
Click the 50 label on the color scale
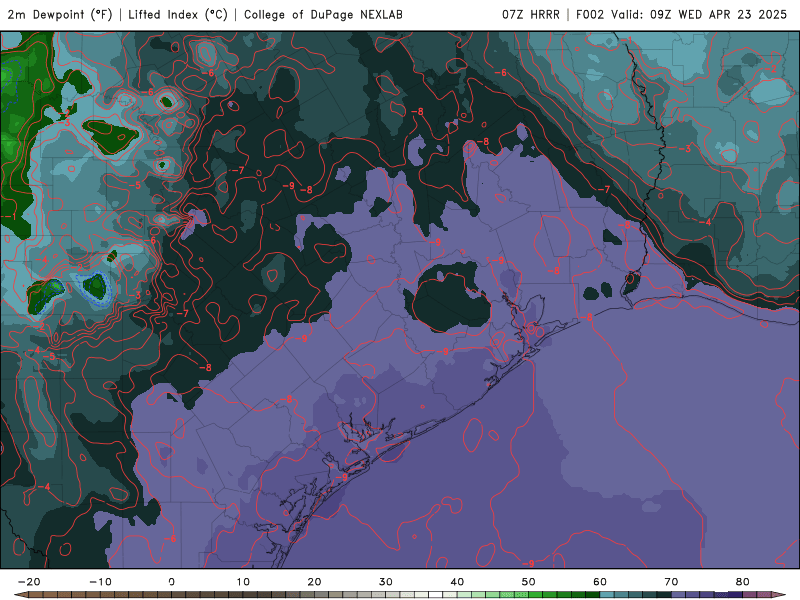point(529,582)
